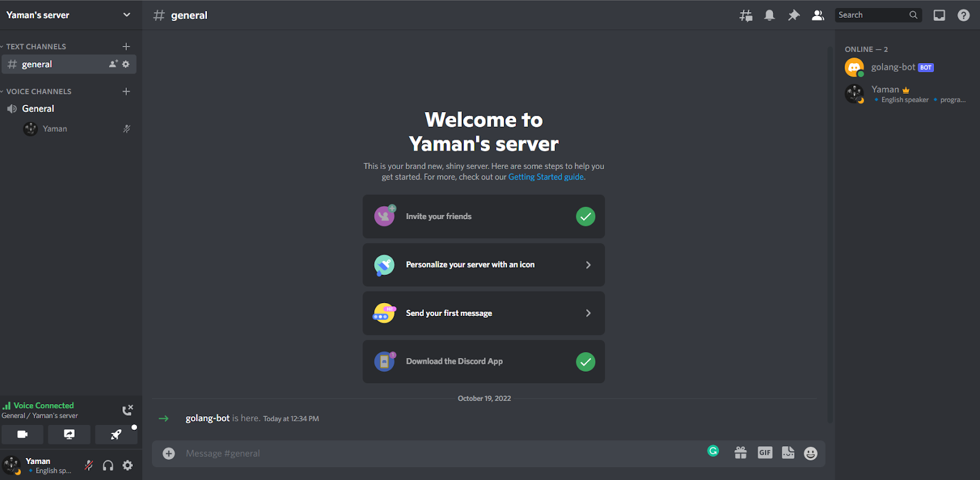Open the Nitro gift icon

pyautogui.click(x=741, y=452)
